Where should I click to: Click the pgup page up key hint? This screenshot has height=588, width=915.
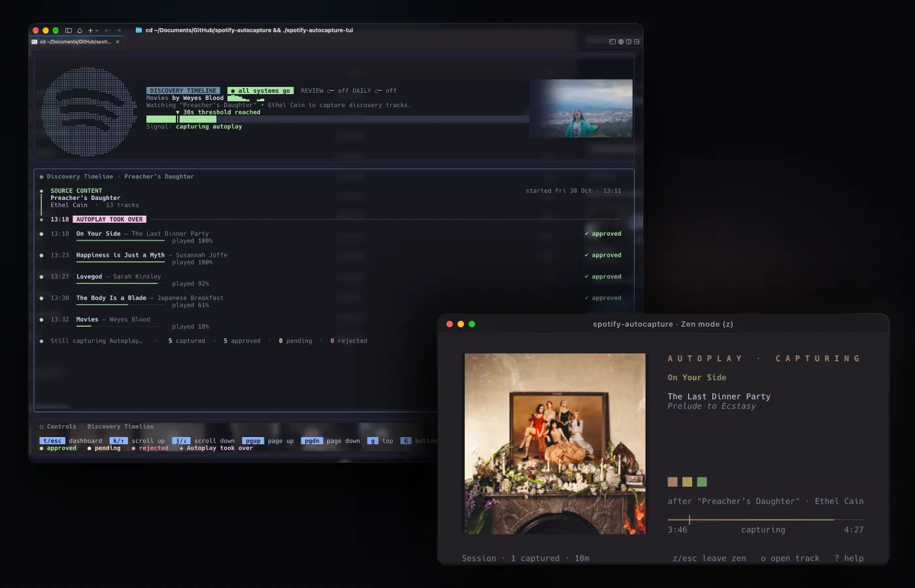(x=268, y=441)
